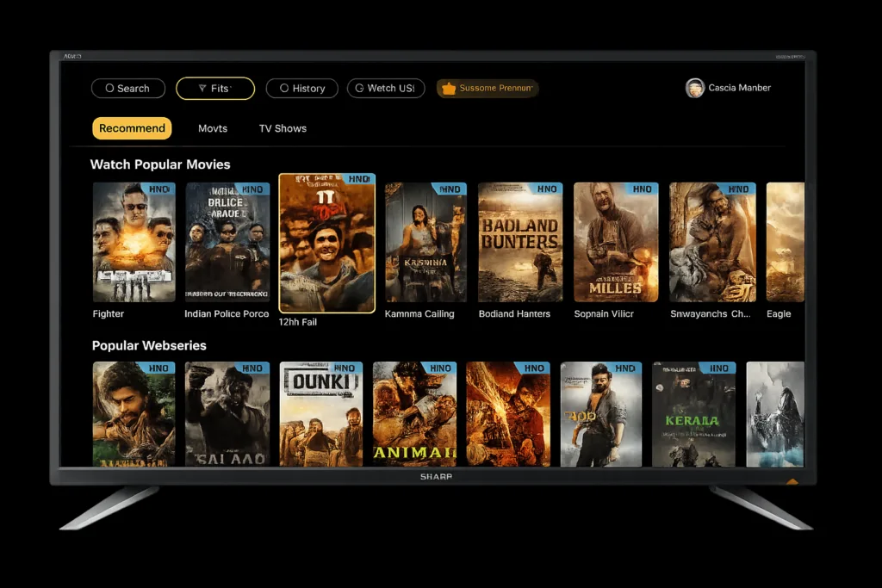Click the Indian Police Porco title
This screenshot has height=588, width=882.
(227, 313)
